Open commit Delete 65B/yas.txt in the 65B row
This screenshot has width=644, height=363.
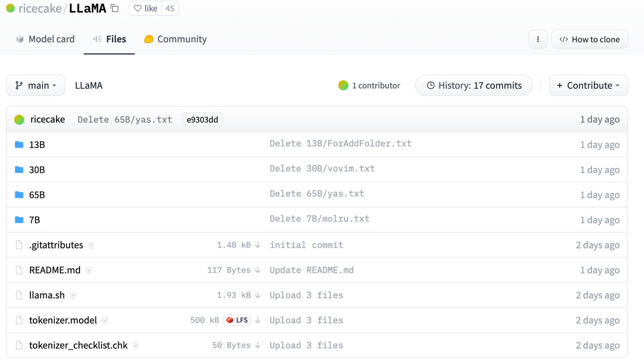(317, 194)
